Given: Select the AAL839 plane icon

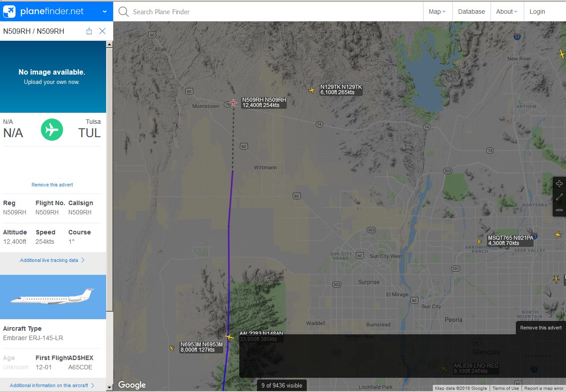Looking at the screenshot, I should click(x=444, y=368).
